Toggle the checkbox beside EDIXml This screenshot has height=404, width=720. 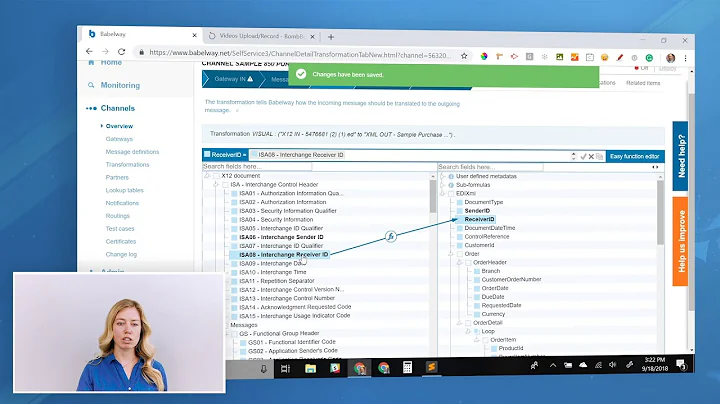click(451, 194)
